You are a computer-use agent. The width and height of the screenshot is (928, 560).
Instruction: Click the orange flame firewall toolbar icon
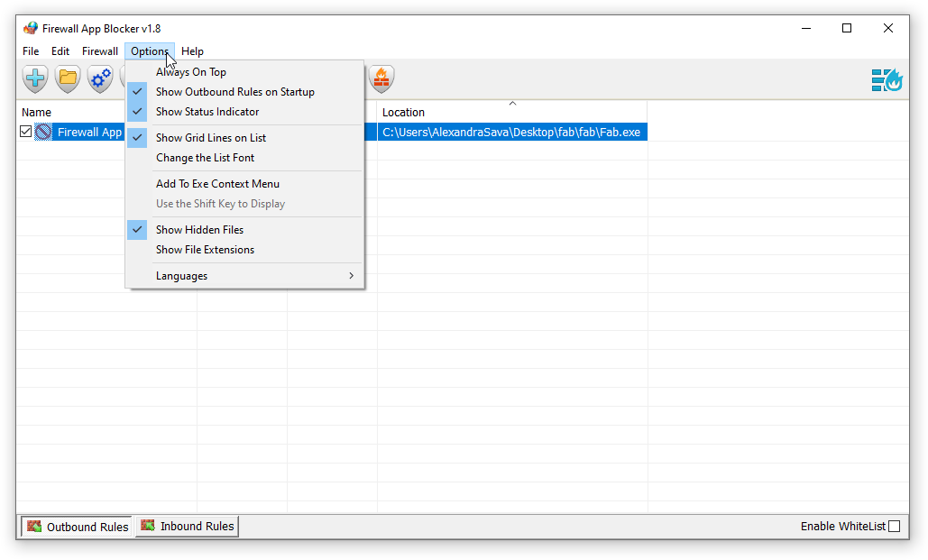coord(381,79)
